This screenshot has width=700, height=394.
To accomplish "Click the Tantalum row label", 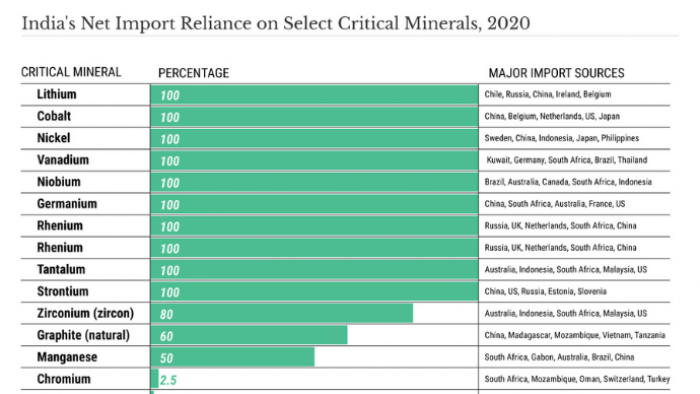I will [x=61, y=270].
